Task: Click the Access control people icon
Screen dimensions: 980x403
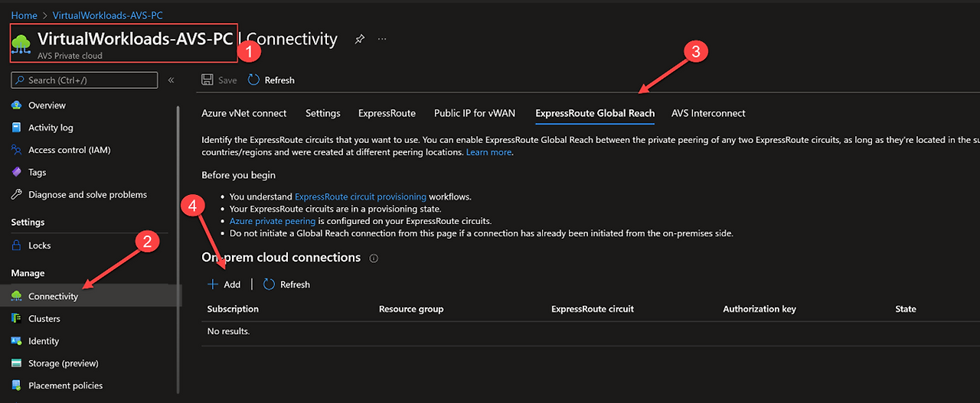Action: pos(16,150)
